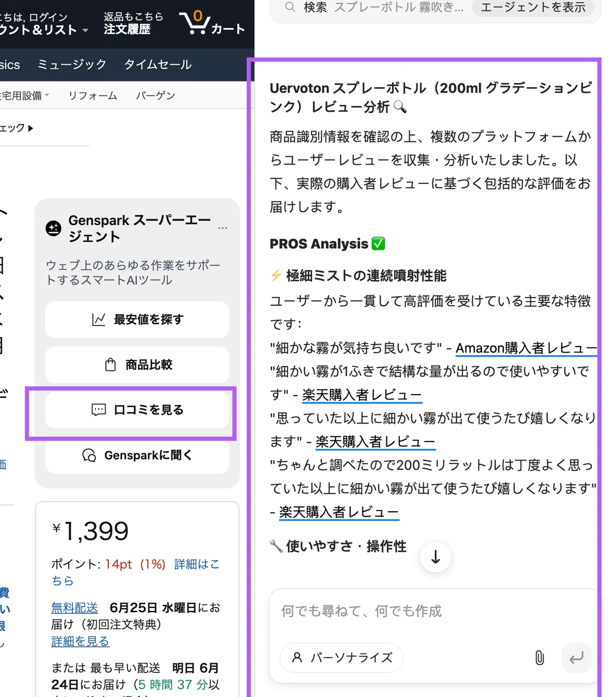Click 使いやすさ・操作性 heading

coord(338,546)
